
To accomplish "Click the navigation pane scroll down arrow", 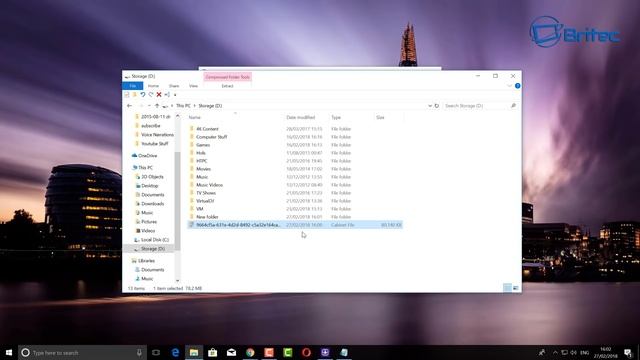I will 178,280.
